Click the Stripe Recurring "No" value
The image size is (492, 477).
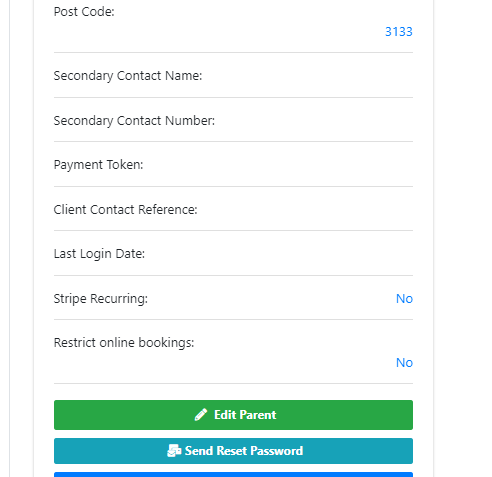pyautogui.click(x=404, y=299)
